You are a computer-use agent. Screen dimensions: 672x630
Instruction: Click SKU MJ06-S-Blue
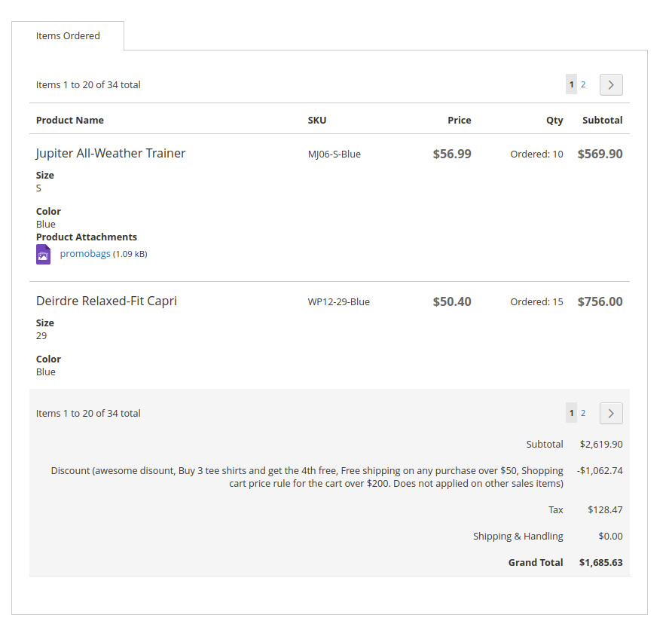(x=334, y=154)
